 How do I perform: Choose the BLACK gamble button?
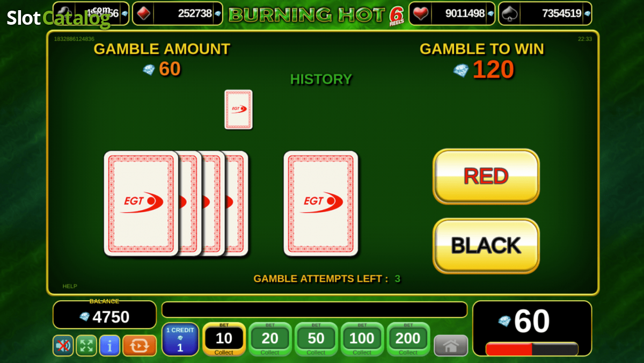coord(486,245)
